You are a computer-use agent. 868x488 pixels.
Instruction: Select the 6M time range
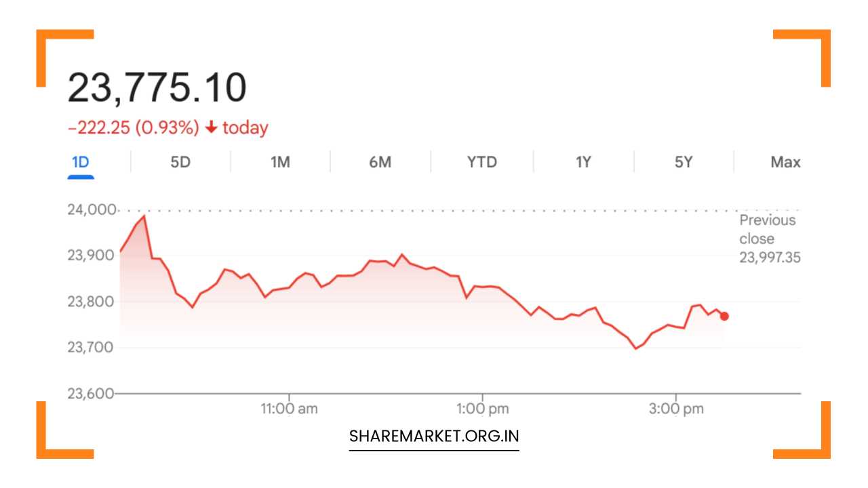(380, 162)
